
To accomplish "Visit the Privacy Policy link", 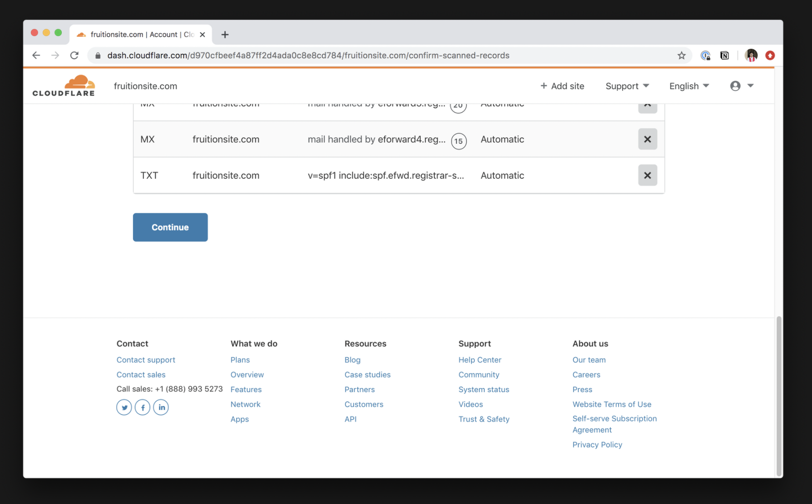I will tap(597, 445).
